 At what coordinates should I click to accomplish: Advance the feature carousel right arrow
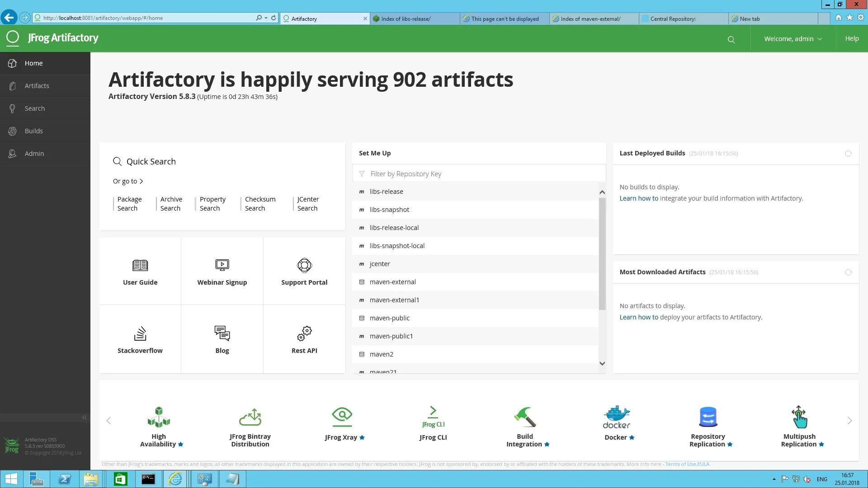849,421
